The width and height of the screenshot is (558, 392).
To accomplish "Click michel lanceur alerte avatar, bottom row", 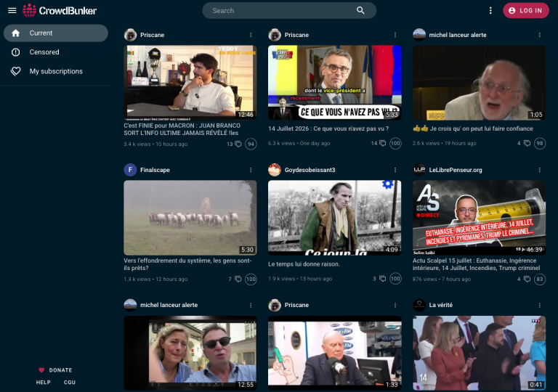I will 130,305.
